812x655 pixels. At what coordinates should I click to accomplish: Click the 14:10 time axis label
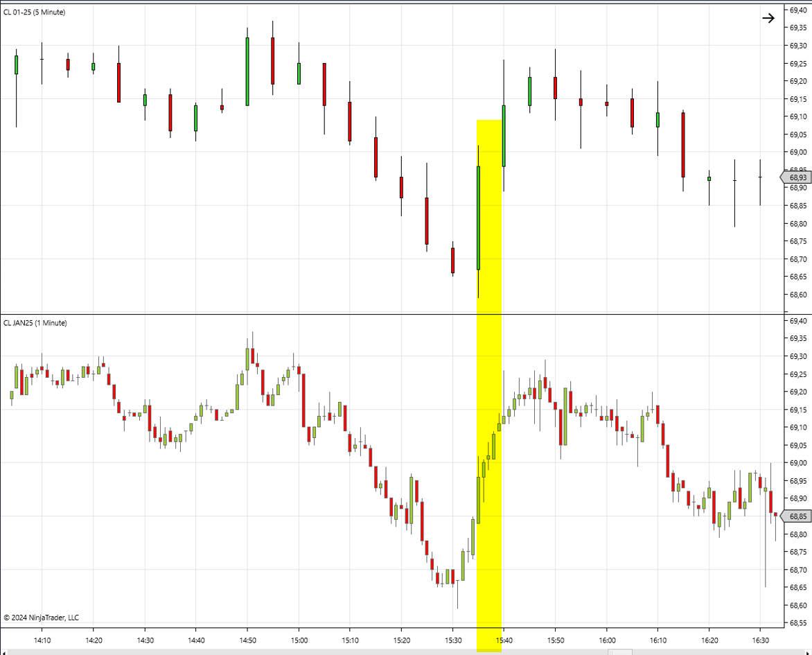pyautogui.click(x=42, y=640)
